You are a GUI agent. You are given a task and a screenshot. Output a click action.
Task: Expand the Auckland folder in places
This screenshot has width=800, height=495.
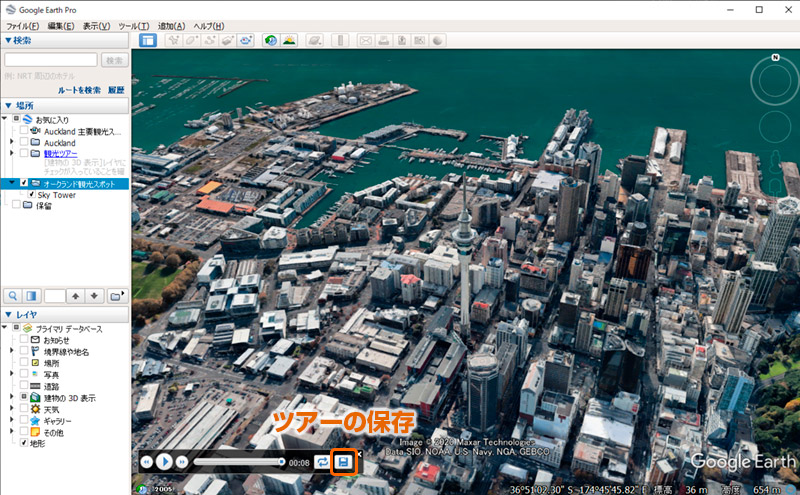tap(12, 143)
